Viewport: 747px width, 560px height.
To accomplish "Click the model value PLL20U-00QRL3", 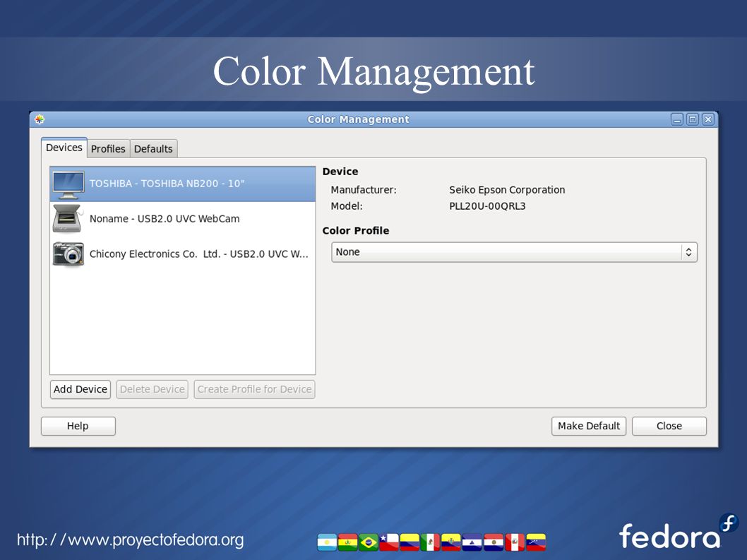I will [487, 206].
